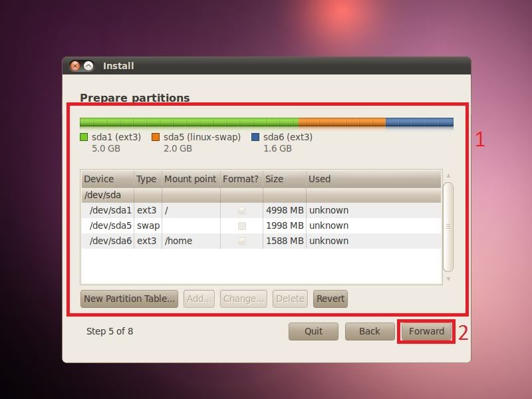This screenshot has width=532, height=399.
Task: Click the orange sda5 linux-swap legend swatch
Action: (156, 137)
